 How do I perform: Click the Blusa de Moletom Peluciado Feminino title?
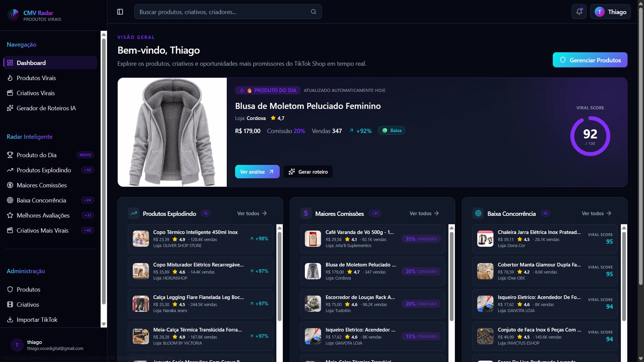(308, 106)
